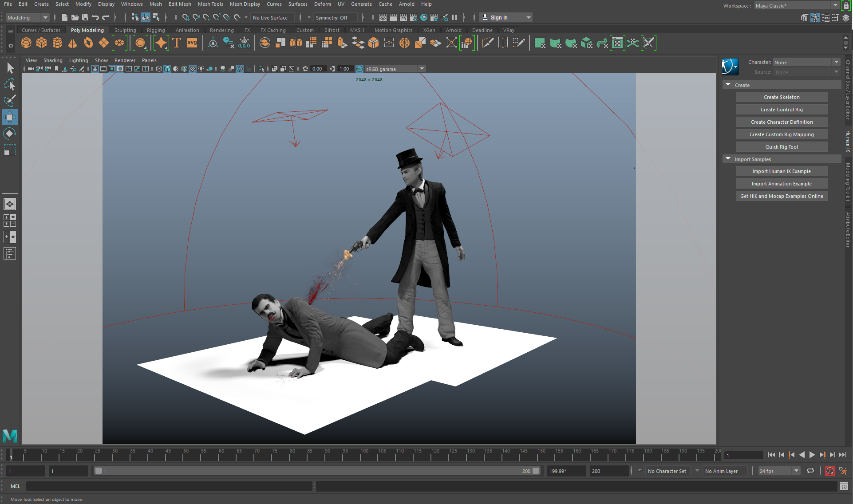Click the Create Skeleton button
853x504 pixels.
(x=781, y=97)
